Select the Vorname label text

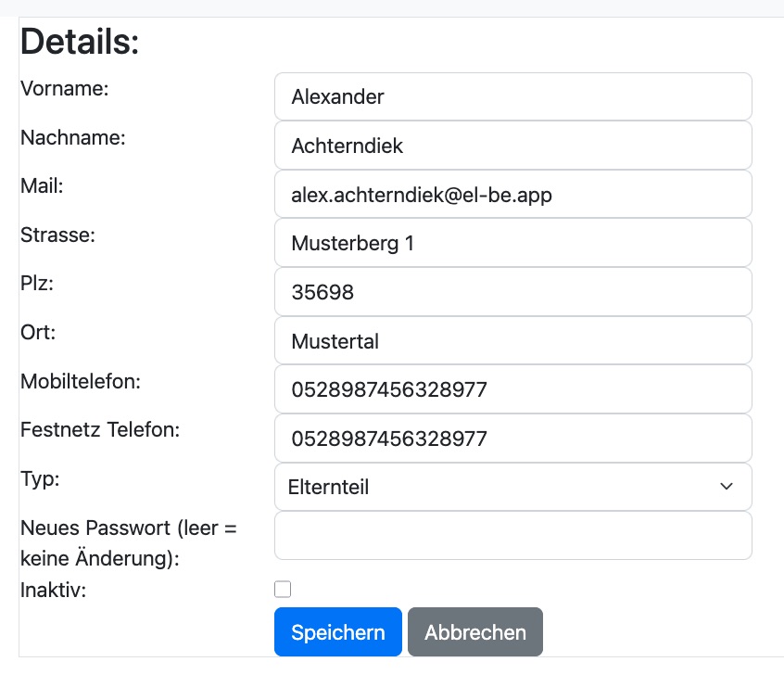click(x=62, y=89)
